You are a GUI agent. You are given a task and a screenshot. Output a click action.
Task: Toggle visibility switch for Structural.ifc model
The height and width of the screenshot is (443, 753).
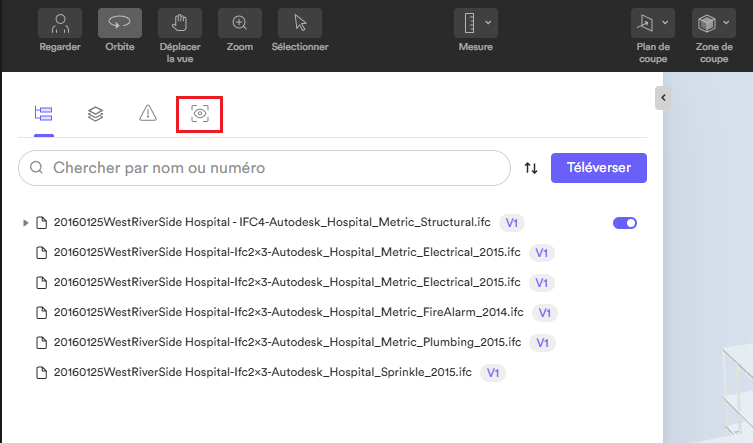[625, 223]
